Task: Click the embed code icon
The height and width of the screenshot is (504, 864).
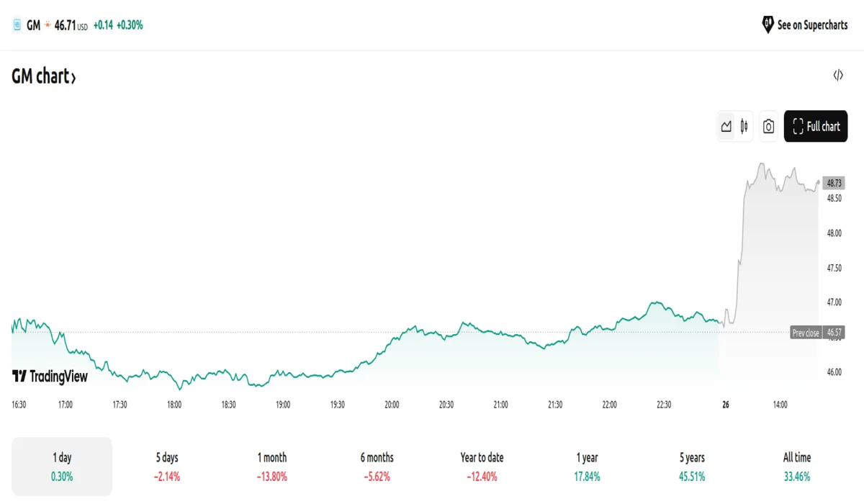Action: pos(838,76)
